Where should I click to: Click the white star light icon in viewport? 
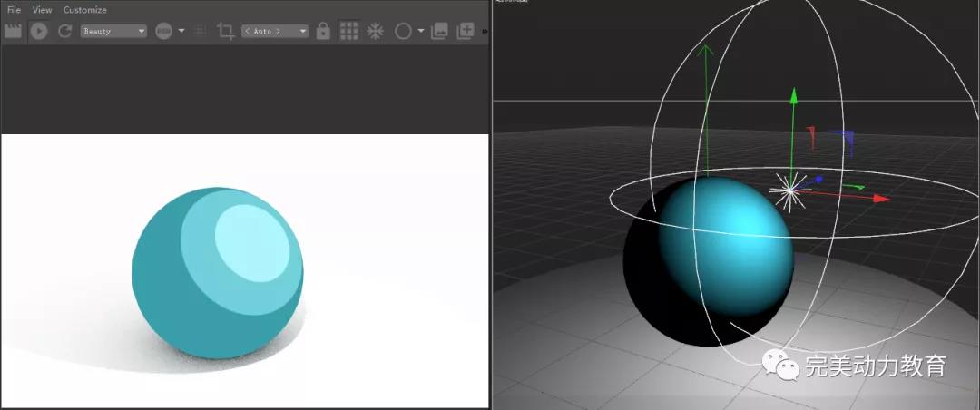coord(789,190)
